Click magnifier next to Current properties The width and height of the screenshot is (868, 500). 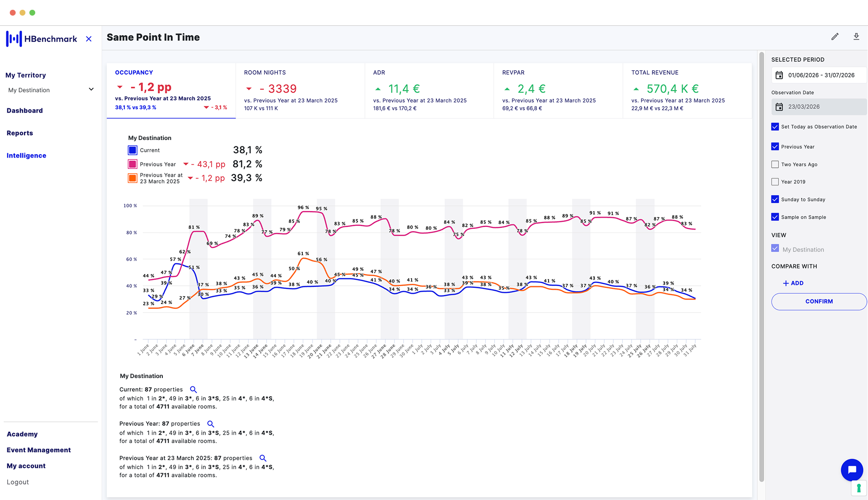click(194, 390)
